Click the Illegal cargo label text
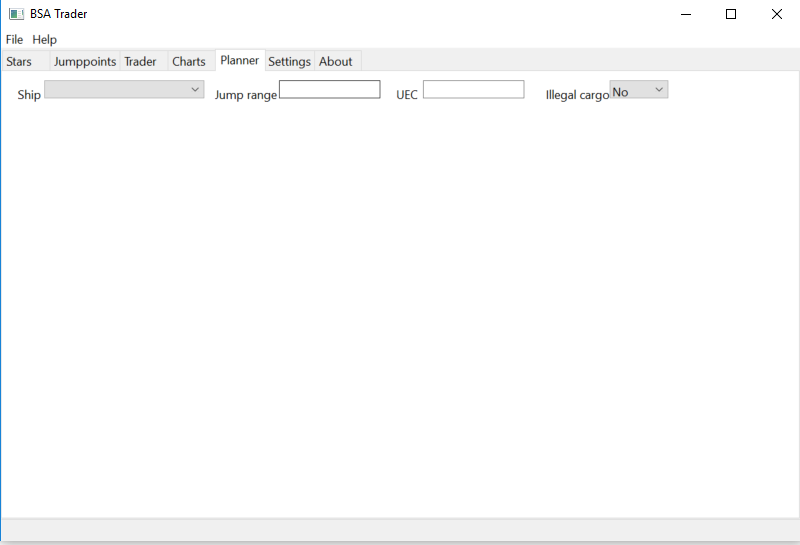800x545 pixels. [x=577, y=95]
